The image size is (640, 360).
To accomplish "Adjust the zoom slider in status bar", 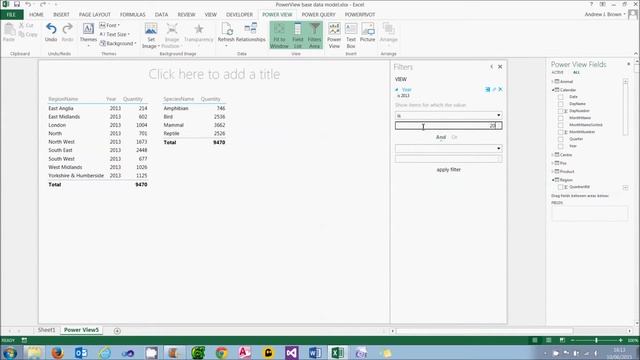I will 596,340.
